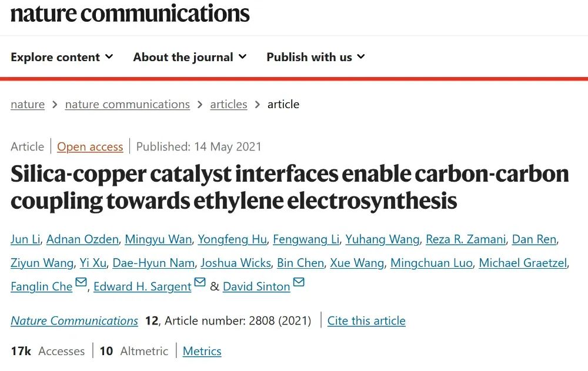Navigate to the articles breadcrumb
Viewport: 588px width, 371px height.
(229, 104)
